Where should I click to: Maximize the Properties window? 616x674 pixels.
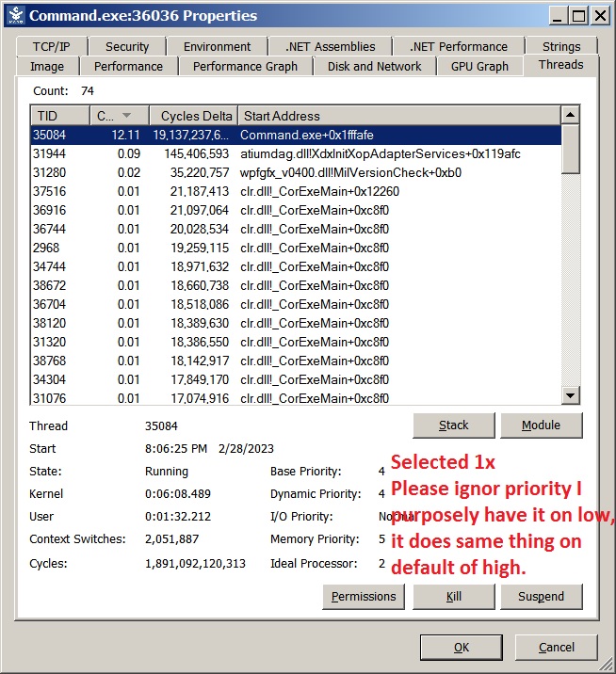[x=578, y=16]
